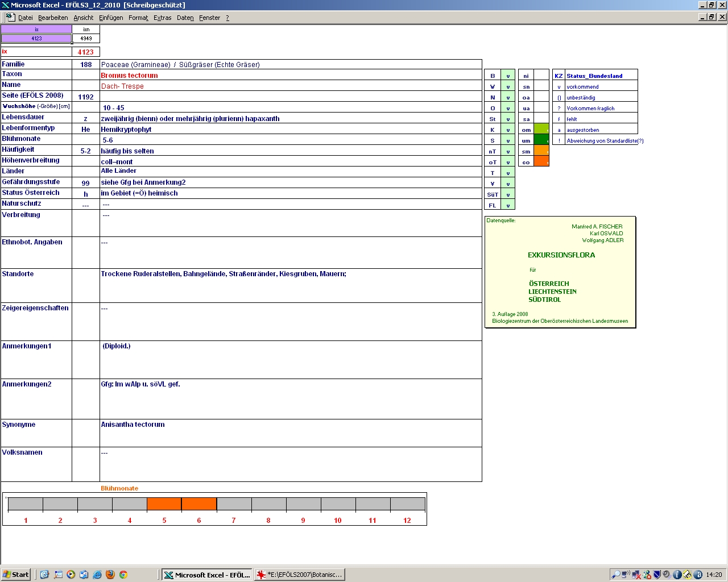Click the Windows Start button

point(16,575)
